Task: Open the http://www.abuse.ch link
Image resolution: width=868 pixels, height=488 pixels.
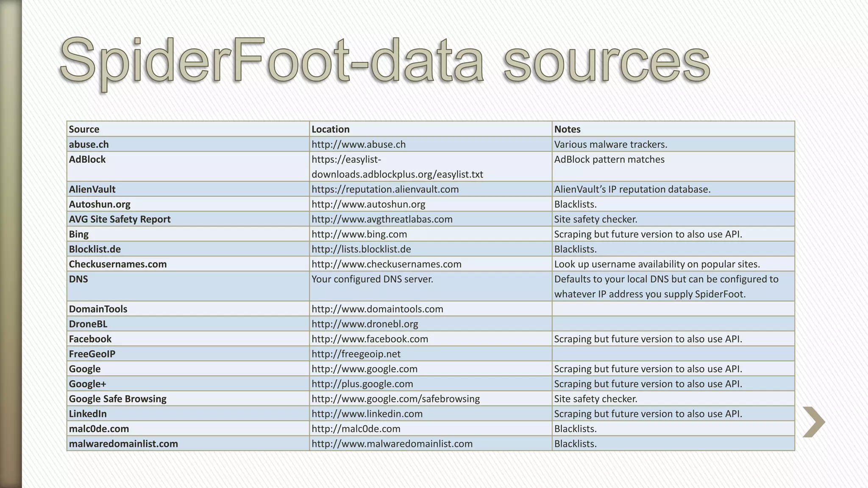Action: tap(359, 144)
